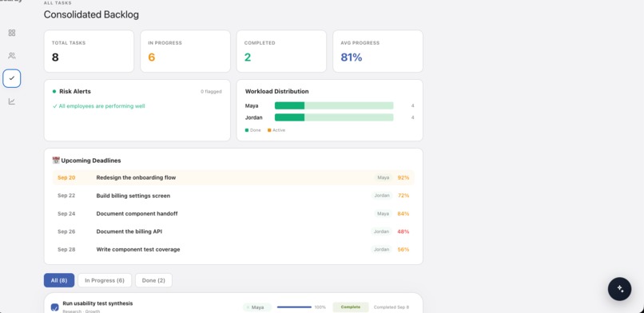Viewport: 644px width, 313px height.
Task: Click the Complete status badge
Action: click(x=351, y=307)
